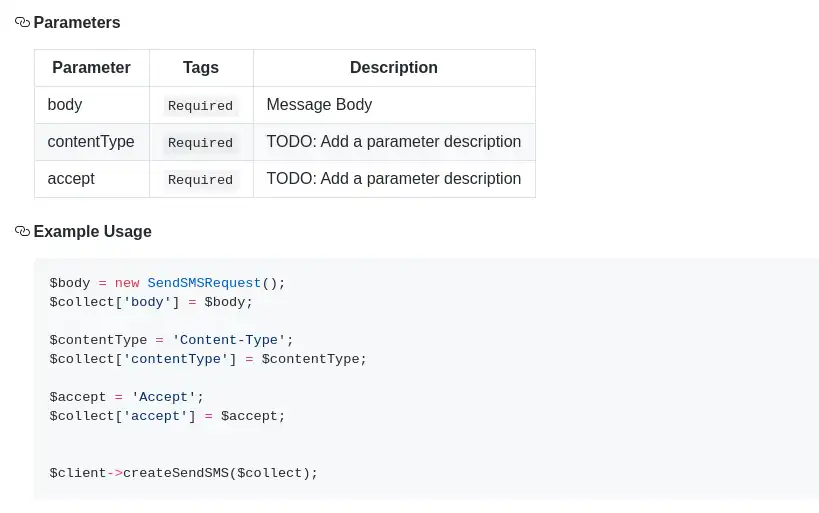Click the contentType parameter cell
The image size is (819, 513).
90,141
